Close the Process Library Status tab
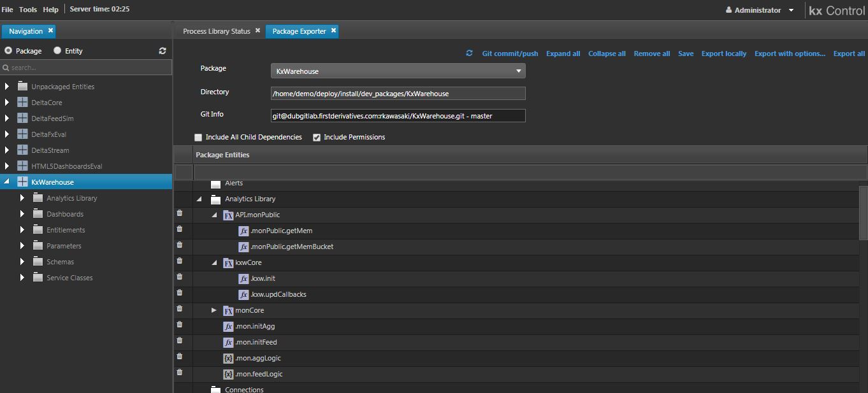The width and height of the screenshot is (868, 393). pyautogui.click(x=257, y=31)
